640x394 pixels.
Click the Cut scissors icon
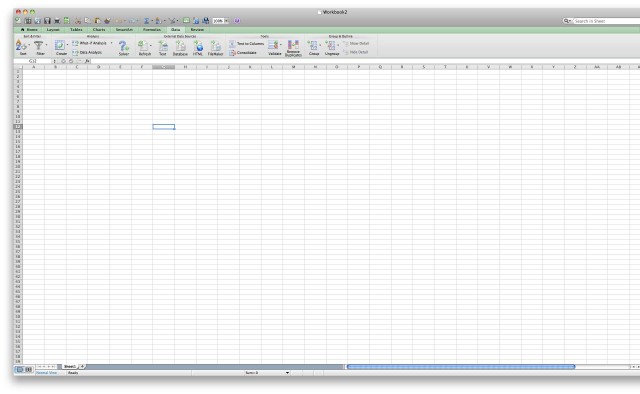(78, 21)
